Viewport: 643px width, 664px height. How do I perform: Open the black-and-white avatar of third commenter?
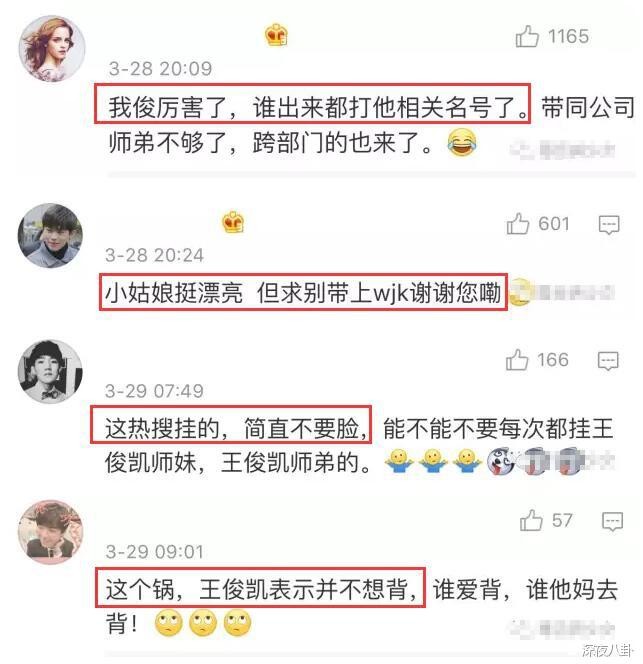(x=50, y=371)
